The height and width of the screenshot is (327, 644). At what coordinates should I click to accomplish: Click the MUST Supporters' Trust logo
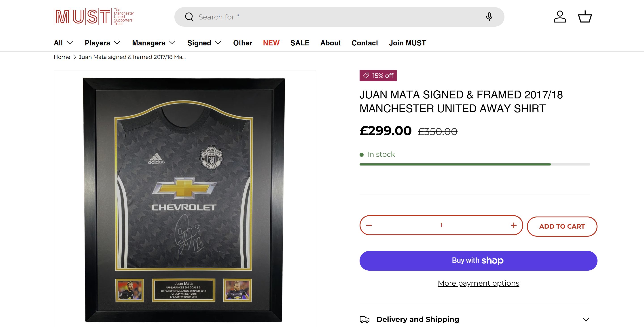(94, 17)
